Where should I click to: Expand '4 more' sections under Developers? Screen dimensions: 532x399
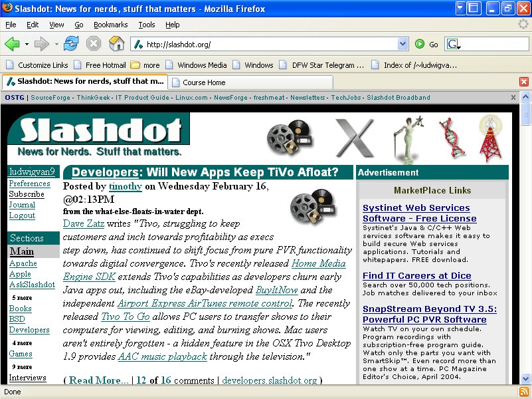pos(22,343)
